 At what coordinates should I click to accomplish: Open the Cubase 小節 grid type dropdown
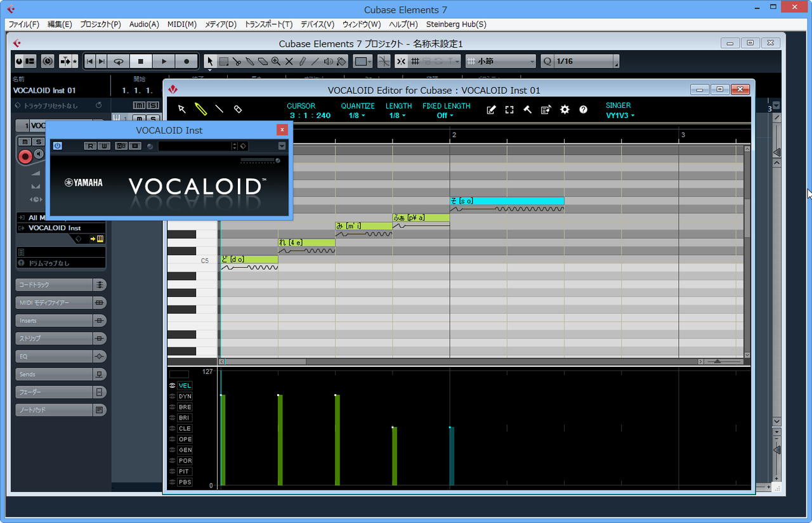pos(501,62)
